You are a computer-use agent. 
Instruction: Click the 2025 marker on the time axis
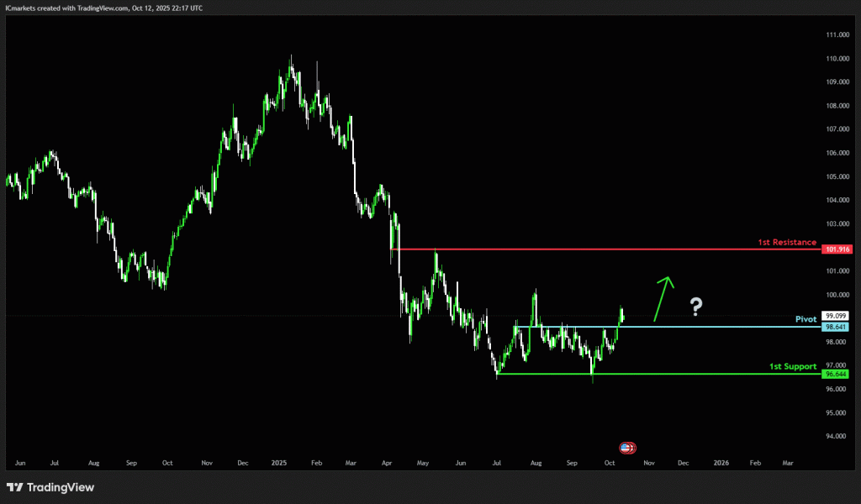(x=280, y=462)
